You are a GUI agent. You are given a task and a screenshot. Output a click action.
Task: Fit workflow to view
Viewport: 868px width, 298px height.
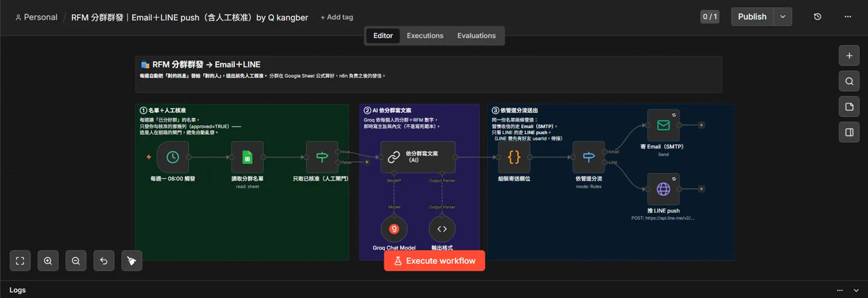(20, 261)
